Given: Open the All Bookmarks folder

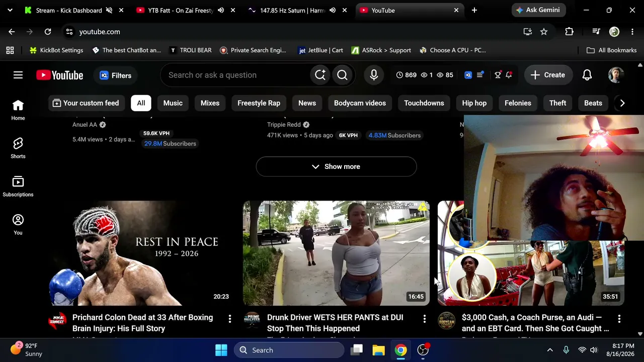Looking at the screenshot, I should click(612, 50).
